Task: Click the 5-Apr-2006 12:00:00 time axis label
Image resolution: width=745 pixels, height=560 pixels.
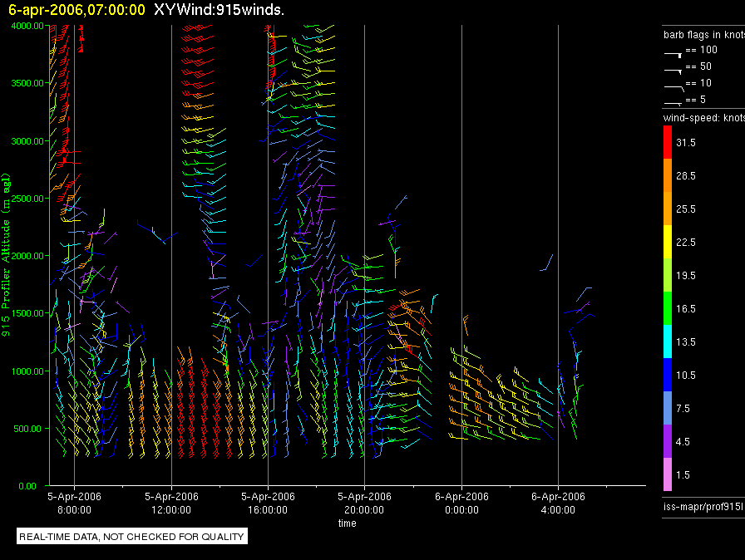Action: (170, 503)
